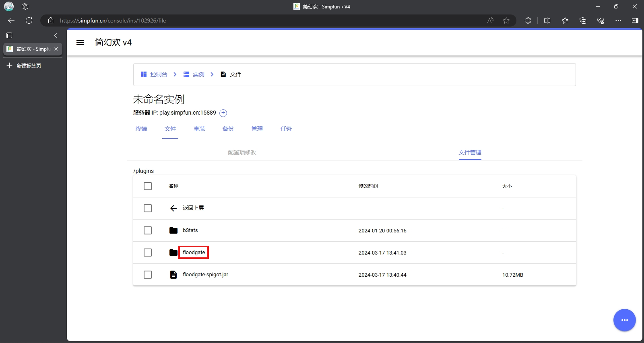644x343 pixels.
Task: Switch to the 任务 tab
Action: point(286,129)
